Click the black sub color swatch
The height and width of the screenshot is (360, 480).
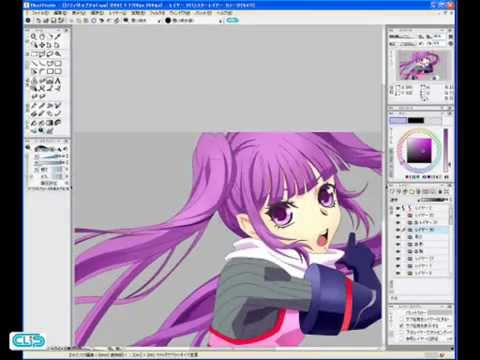coord(416,120)
